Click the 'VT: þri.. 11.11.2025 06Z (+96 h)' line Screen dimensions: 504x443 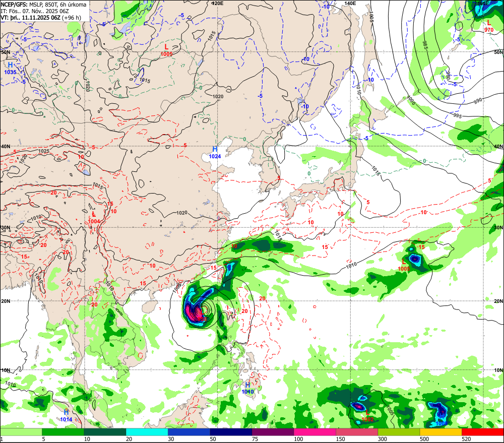(41, 17)
